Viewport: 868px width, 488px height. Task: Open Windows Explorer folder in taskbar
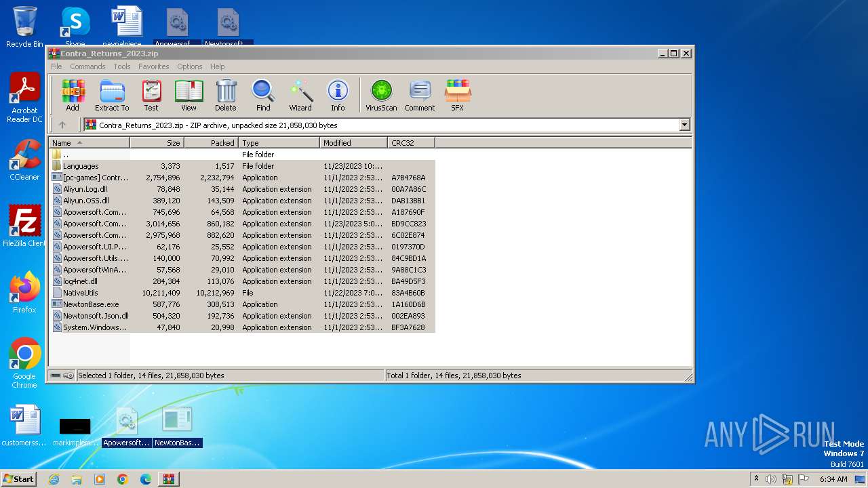(x=77, y=479)
